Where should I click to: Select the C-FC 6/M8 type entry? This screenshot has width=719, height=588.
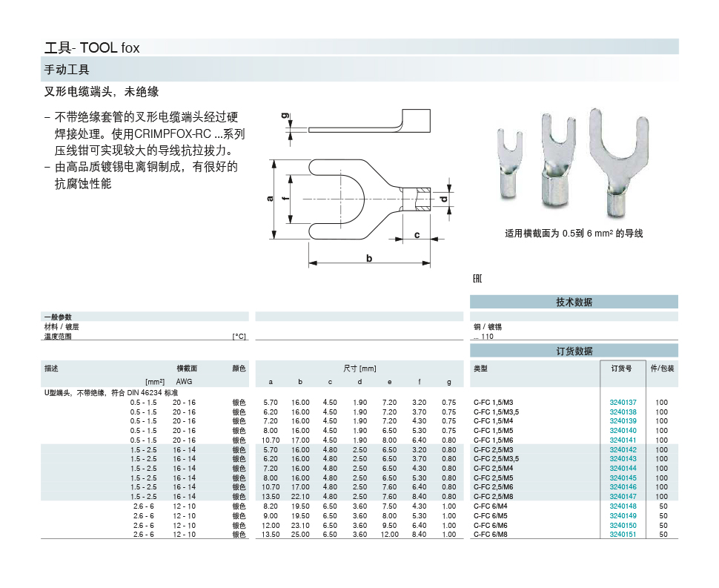point(491,535)
